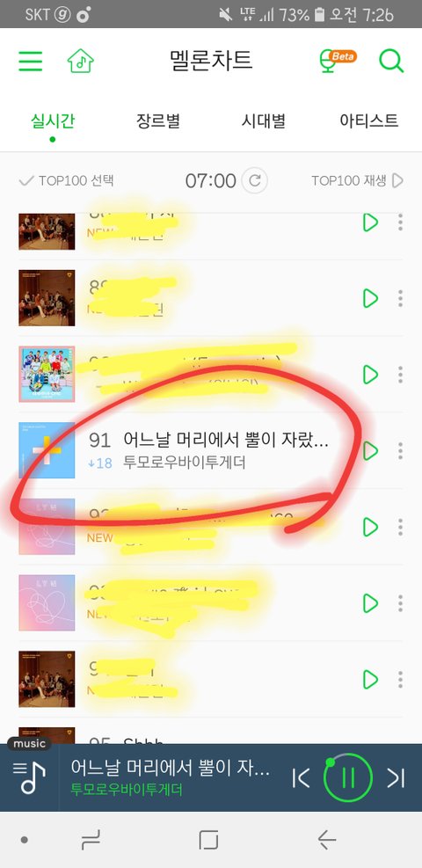Open the Beta voice search microphone
The height and width of the screenshot is (868, 422).
[338, 61]
